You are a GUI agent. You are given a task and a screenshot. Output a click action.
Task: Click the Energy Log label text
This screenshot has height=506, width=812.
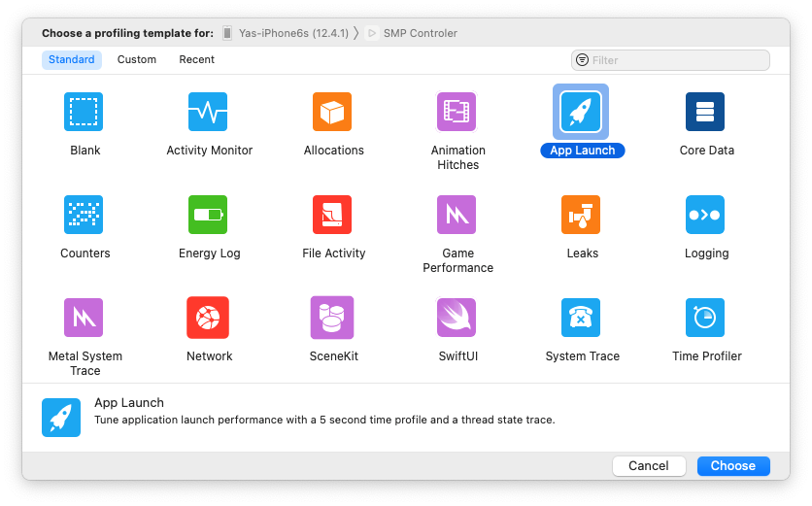click(x=209, y=253)
